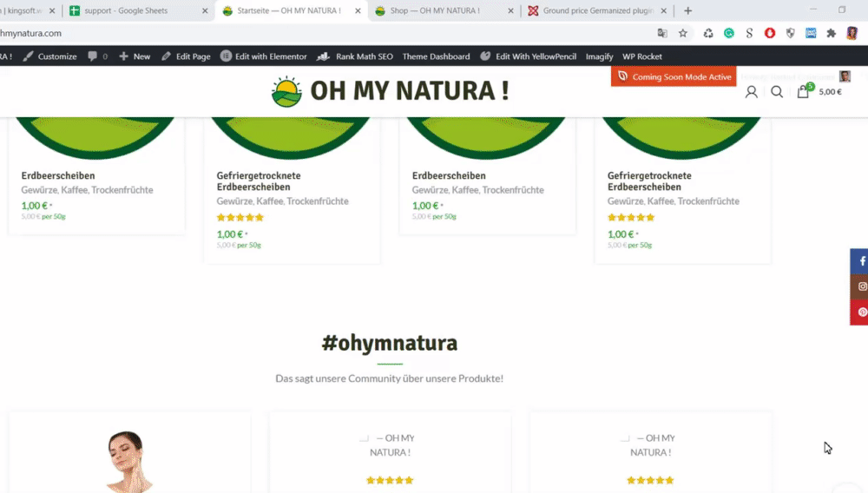Click 'Das sagt unsere Community' subtitle text
The width and height of the screenshot is (868, 493).
click(x=390, y=378)
